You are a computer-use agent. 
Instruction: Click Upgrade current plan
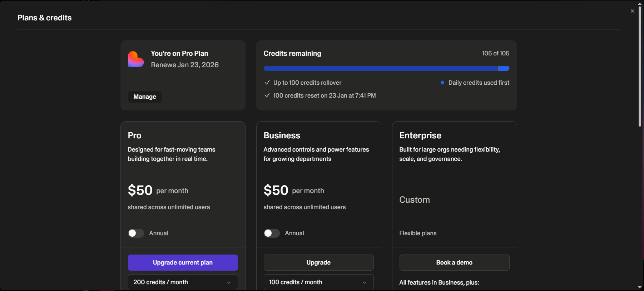[x=183, y=262]
